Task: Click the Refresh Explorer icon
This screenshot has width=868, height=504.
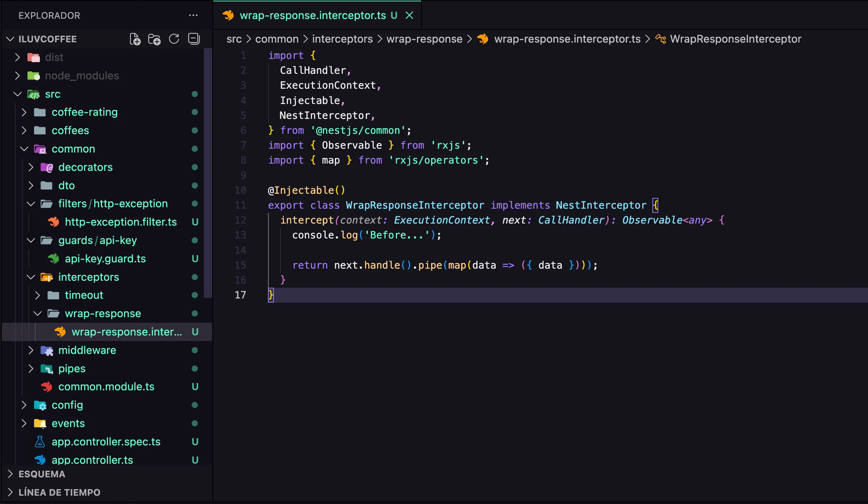Action: pyautogui.click(x=174, y=39)
